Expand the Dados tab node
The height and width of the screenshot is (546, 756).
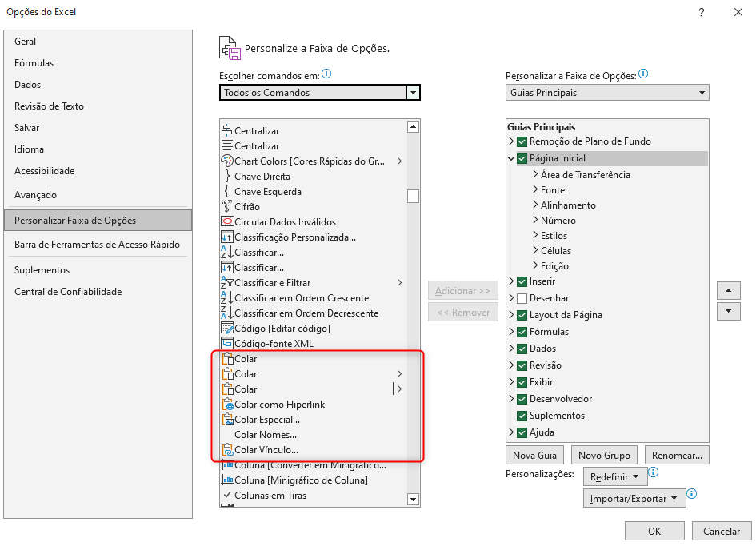(x=511, y=348)
